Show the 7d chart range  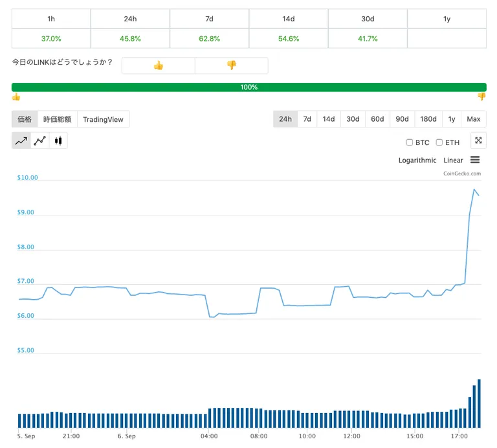click(307, 119)
